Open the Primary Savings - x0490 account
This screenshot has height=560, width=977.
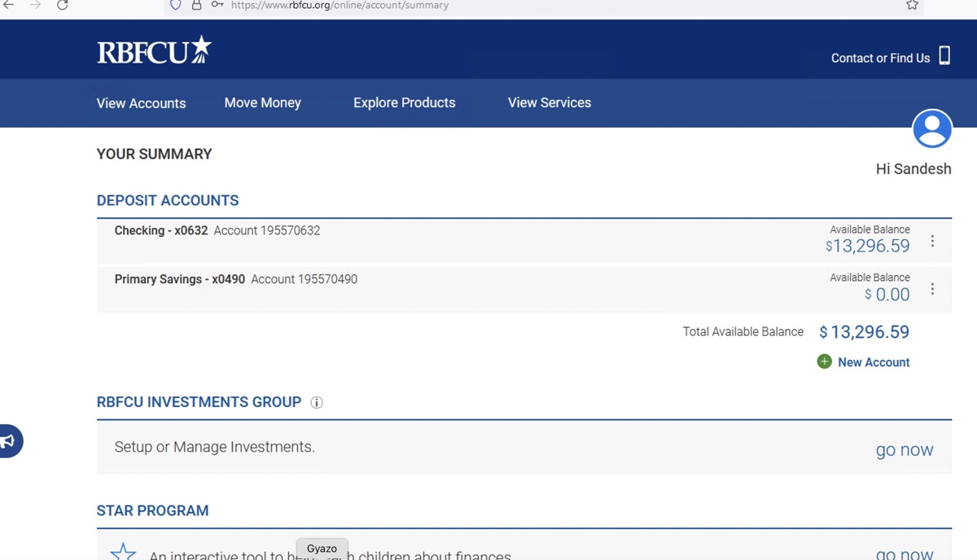coord(180,279)
